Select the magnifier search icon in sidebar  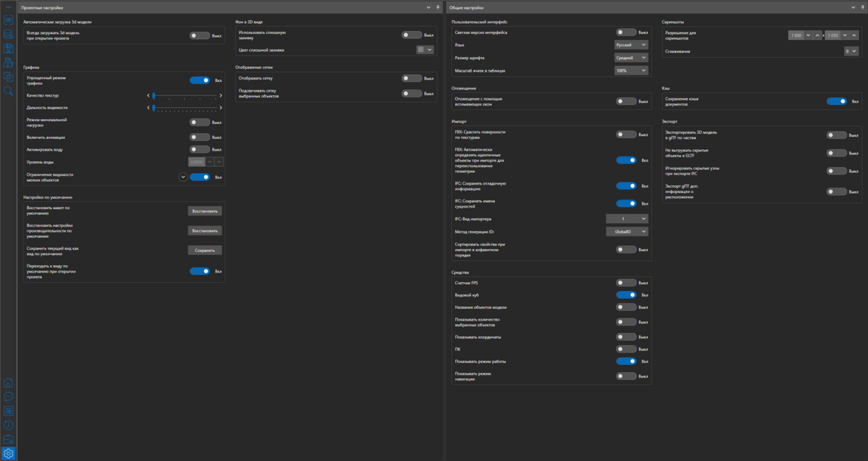[8, 91]
